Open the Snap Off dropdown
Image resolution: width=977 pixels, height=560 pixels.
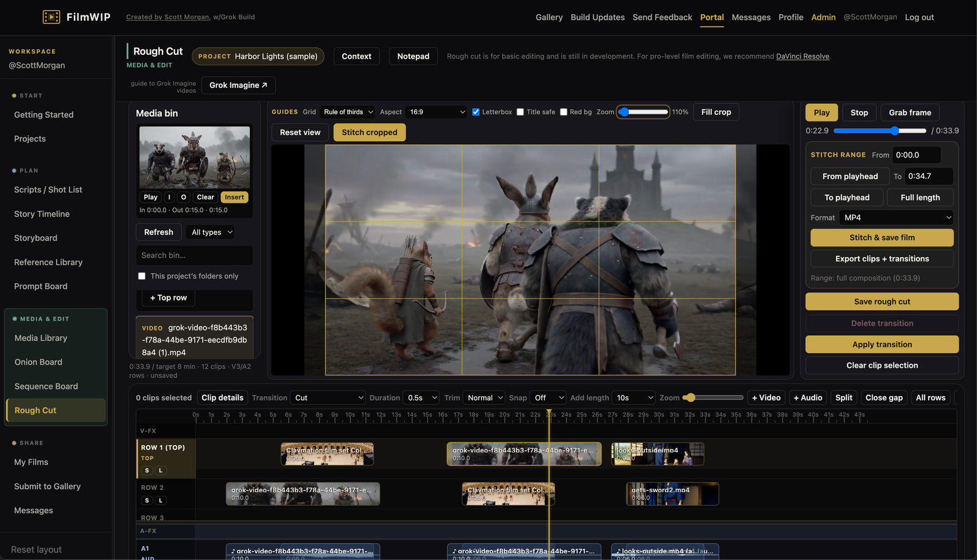(548, 398)
